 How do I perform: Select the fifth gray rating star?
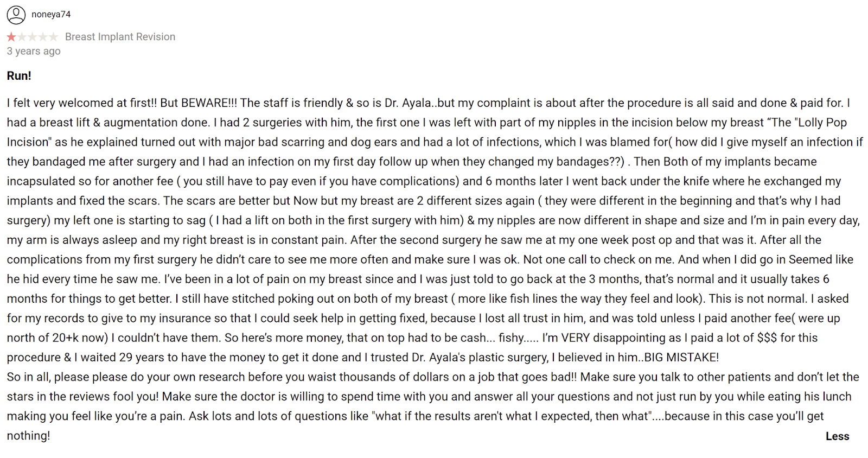pos(53,37)
